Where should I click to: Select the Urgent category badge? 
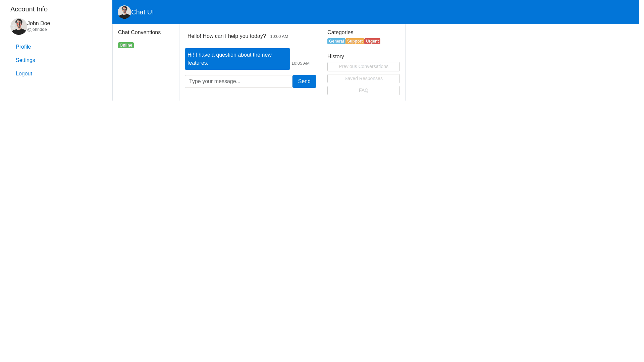(372, 41)
